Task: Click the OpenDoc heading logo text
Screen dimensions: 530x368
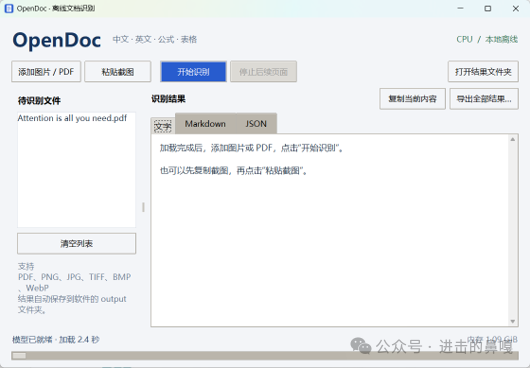Action: 57,40
